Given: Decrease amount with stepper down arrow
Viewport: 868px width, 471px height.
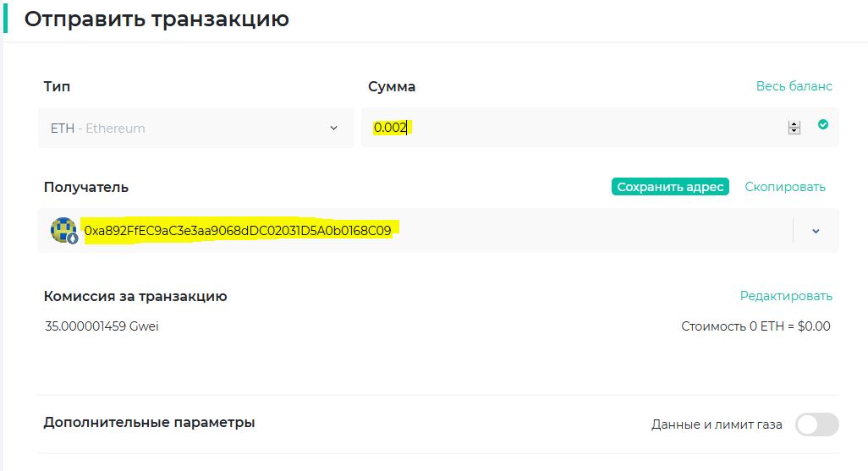Looking at the screenshot, I should tap(794, 132).
